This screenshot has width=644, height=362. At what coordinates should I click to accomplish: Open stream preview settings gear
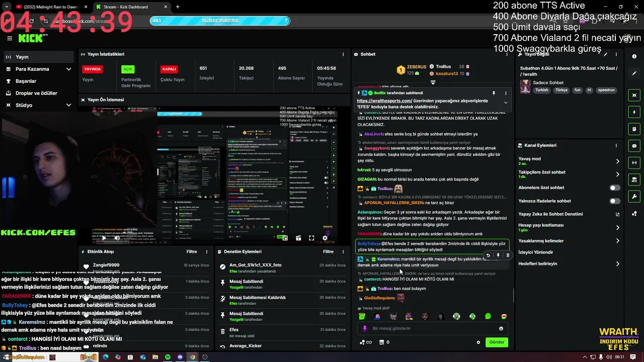point(325,238)
